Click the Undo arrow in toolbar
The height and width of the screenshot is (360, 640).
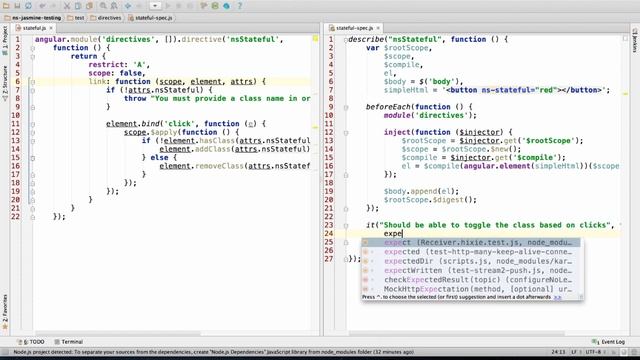(x=42, y=6)
